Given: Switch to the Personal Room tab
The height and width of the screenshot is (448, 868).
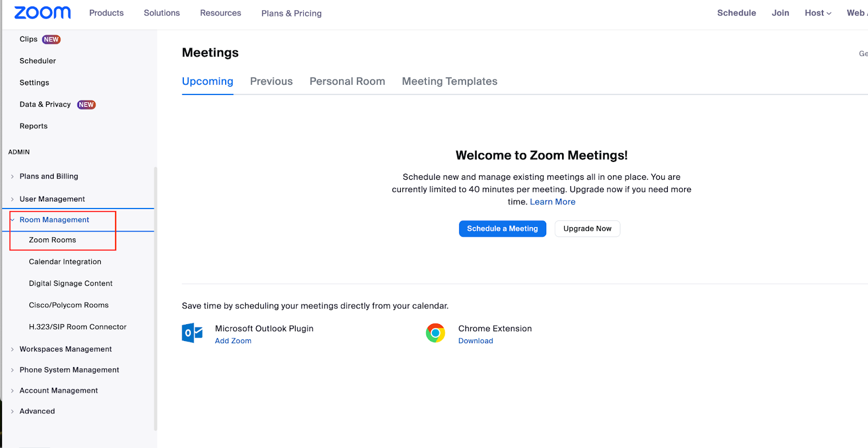Looking at the screenshot, I should click(347, 81).
